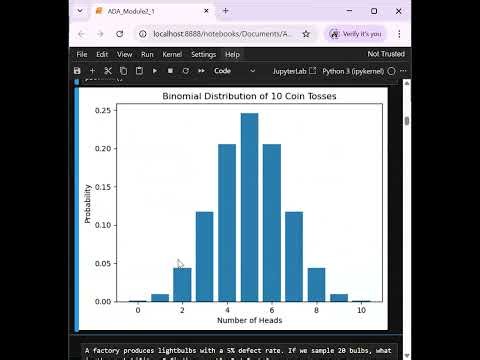The image size is (480, 360).
Task: Open notebook in JupyterLab
Action: pyautogui.click(x=294, y=71)
